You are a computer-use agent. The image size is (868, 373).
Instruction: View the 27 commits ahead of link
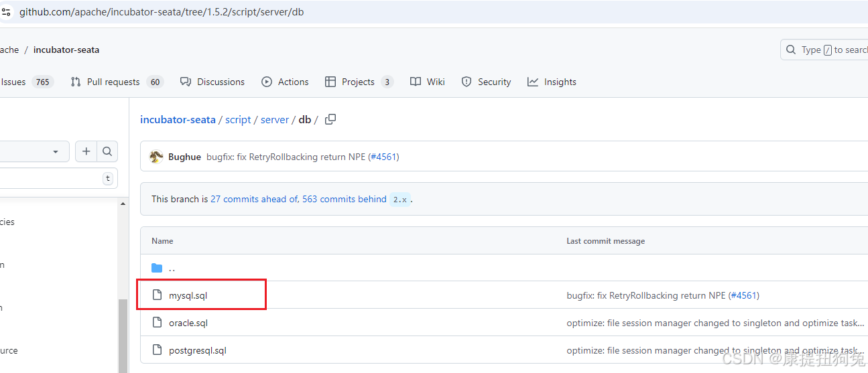pyautogui.click(x=254, y=199)
